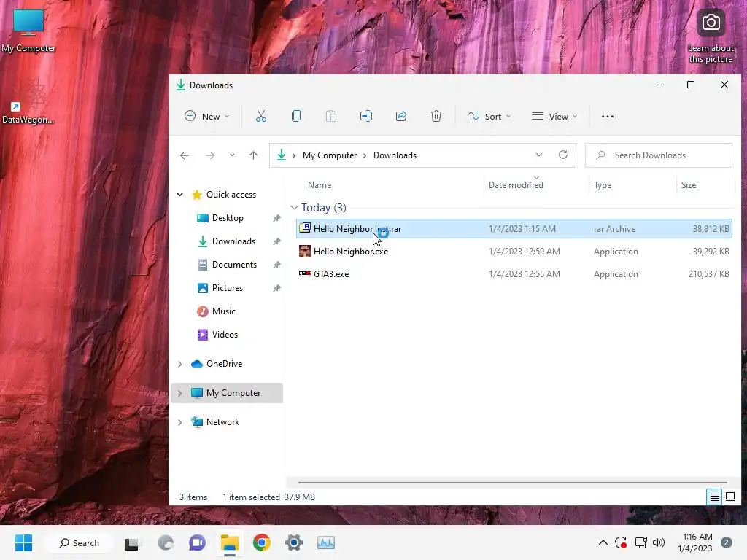Open the Music folder in sidebar
Image resolution: width=747 pixels, height=560 pixels.
coord(223,311)
